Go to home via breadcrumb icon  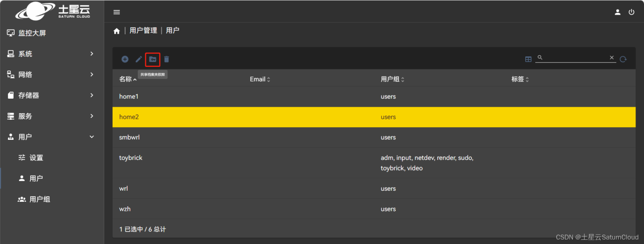(117, 31)
